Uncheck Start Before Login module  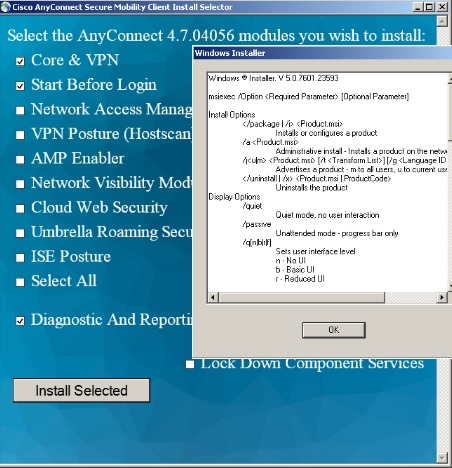20,86
